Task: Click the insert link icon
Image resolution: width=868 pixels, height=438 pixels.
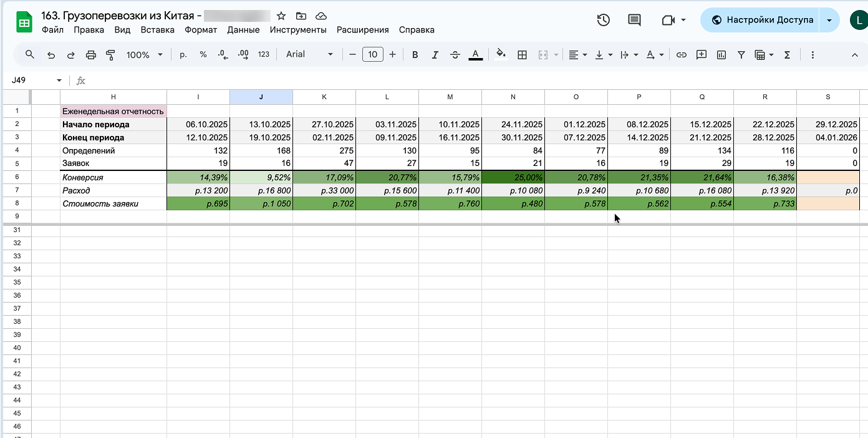Action: [x=682, y=55]
